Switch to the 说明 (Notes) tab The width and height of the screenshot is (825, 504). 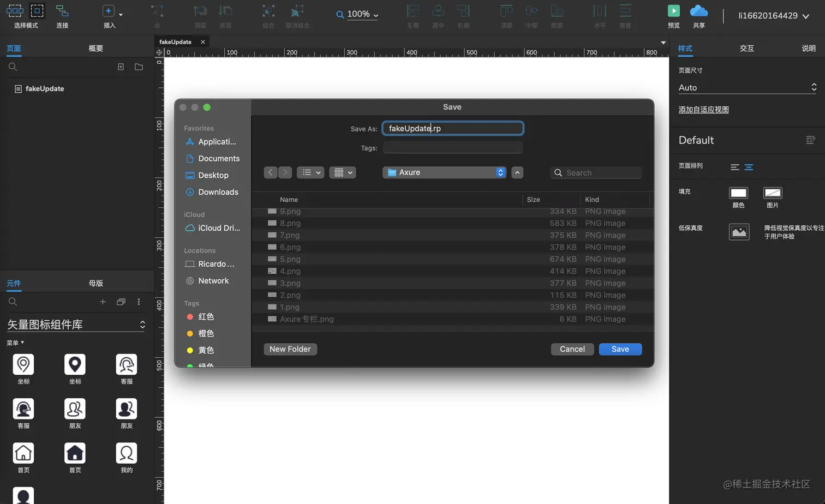809,48
